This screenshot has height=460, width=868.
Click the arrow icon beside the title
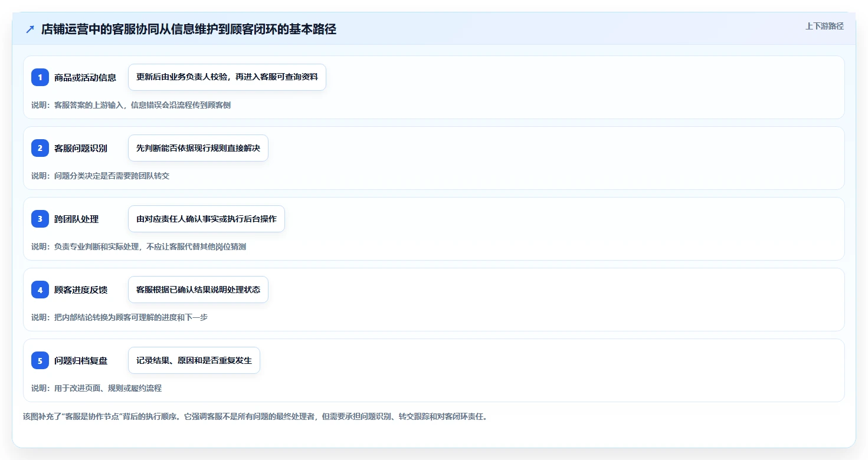[x=30, y=29]
